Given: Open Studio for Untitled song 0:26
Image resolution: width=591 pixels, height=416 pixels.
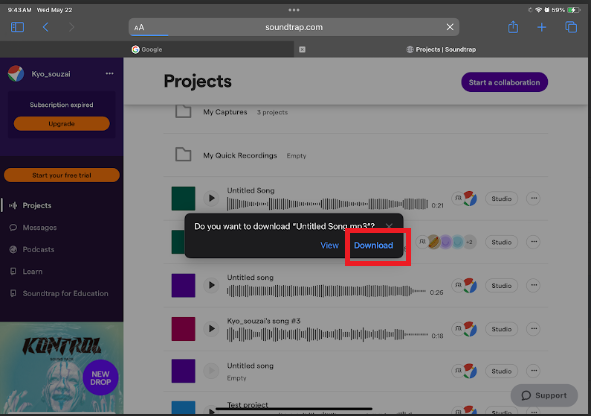Looking at the screenshot, I should click(501, 286).
